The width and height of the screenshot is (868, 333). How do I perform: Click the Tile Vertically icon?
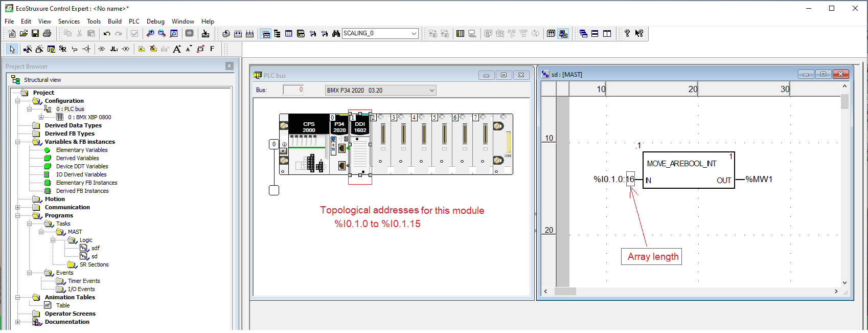tap(607, 33)
